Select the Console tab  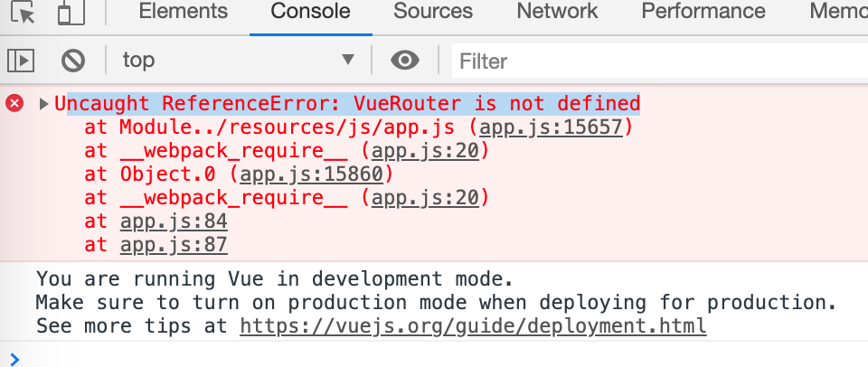tap(310, 12)
